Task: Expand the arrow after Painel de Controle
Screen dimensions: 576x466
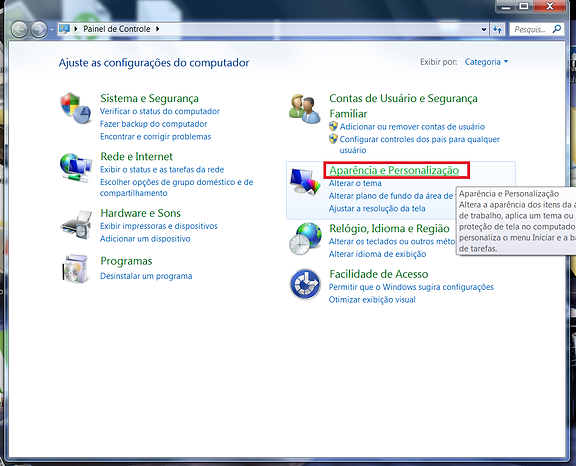Action: pyautogui.click(x=158, y=29)
